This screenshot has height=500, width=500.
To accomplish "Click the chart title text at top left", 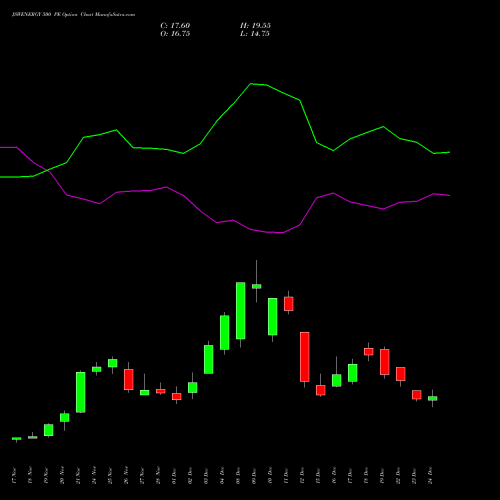I will 73,15.
